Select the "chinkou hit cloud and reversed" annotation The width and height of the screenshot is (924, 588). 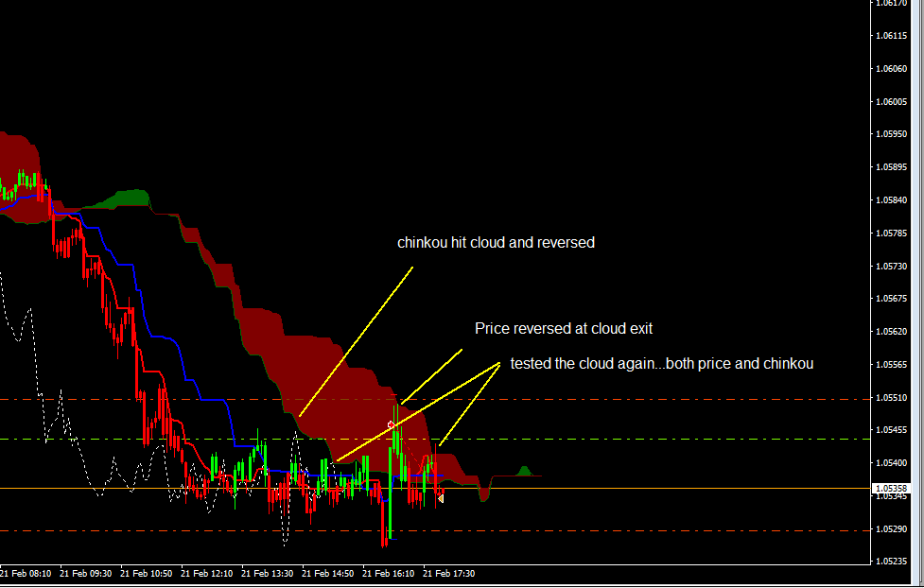(x=496, y=243)
